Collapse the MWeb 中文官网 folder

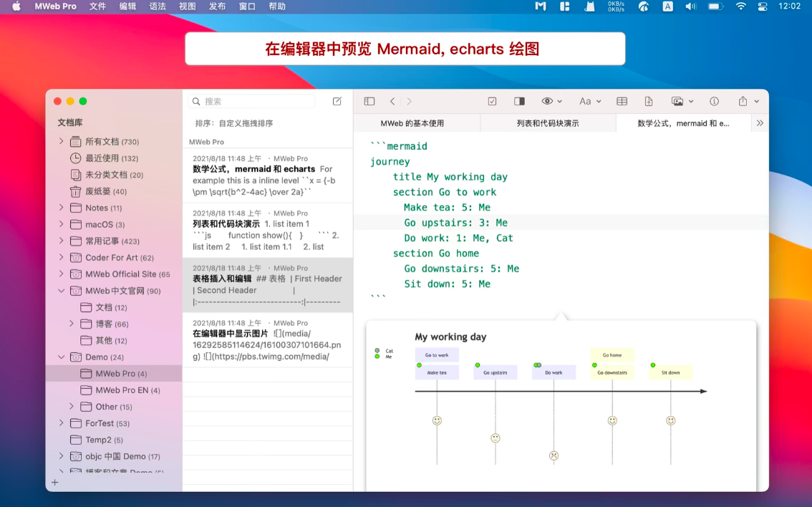(x=61, y=291)
